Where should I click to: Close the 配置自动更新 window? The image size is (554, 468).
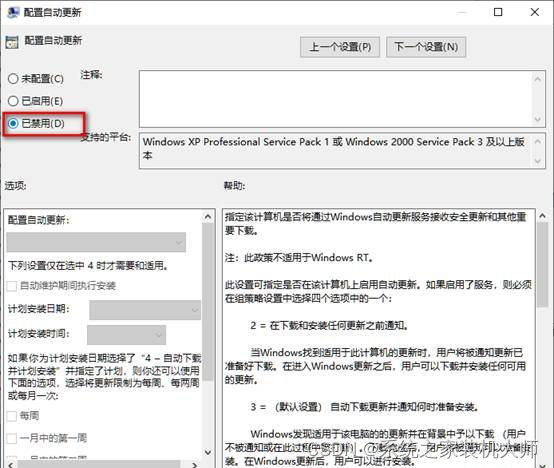pos(535,12)
